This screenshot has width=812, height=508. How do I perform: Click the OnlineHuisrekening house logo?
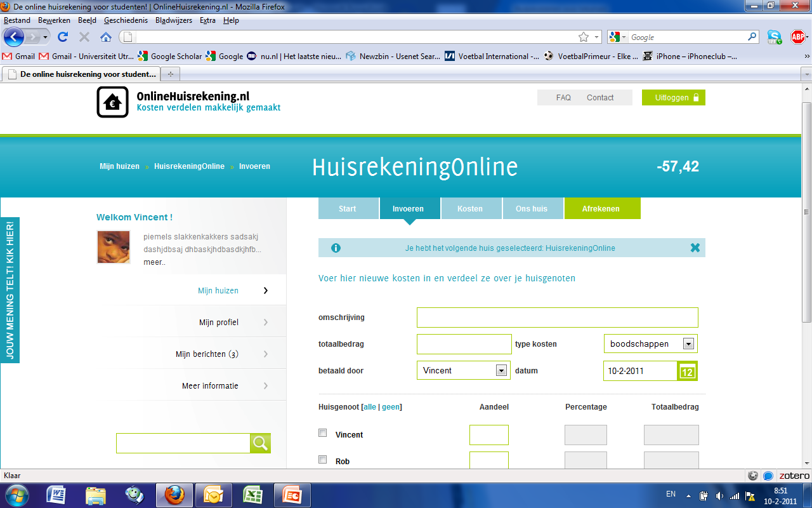[112, 102]
